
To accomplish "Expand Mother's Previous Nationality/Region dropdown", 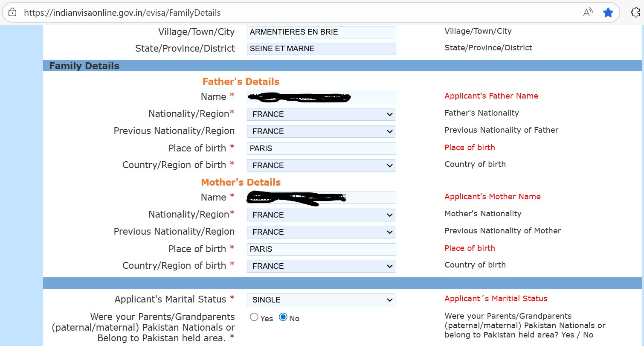I will point(321,232).
